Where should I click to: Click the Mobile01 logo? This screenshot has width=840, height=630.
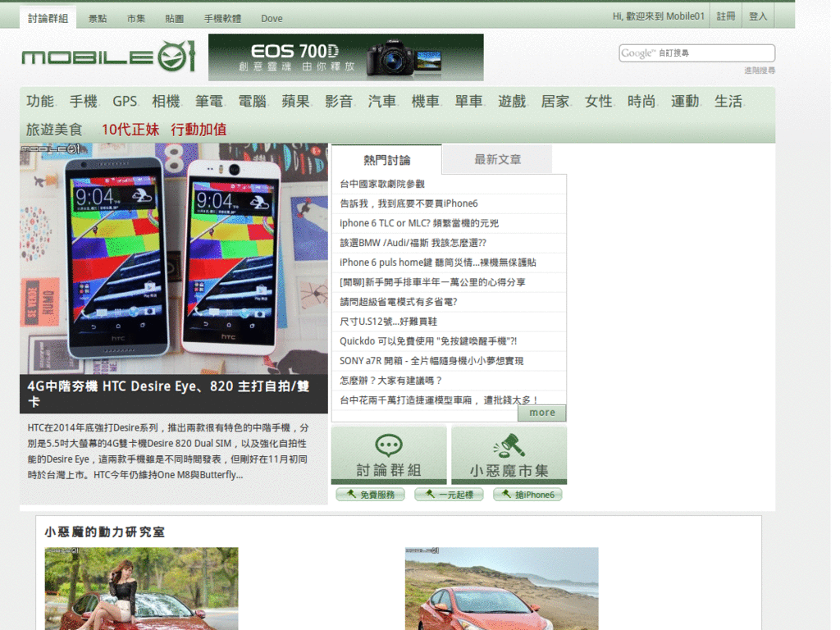108,57
